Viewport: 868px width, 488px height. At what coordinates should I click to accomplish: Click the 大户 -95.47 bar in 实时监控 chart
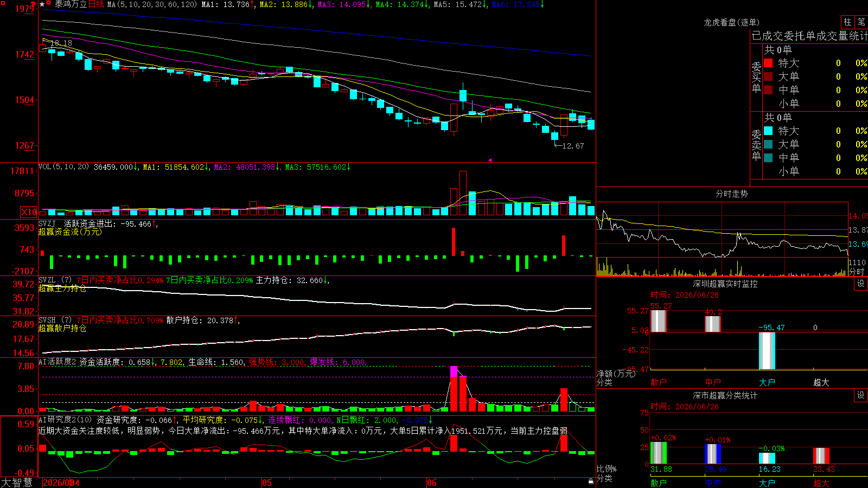point(767,351)
